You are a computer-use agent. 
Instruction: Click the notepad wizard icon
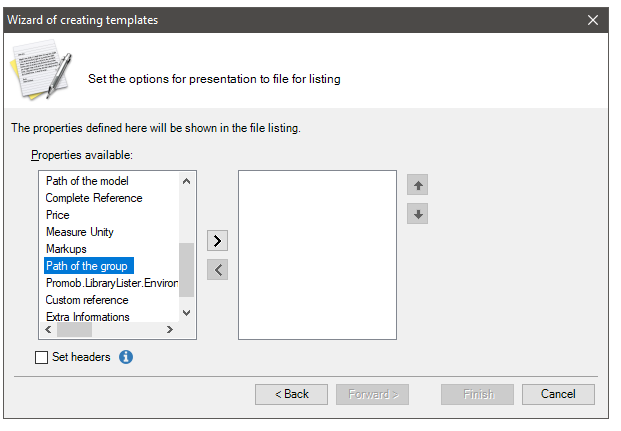coord(42,69)
